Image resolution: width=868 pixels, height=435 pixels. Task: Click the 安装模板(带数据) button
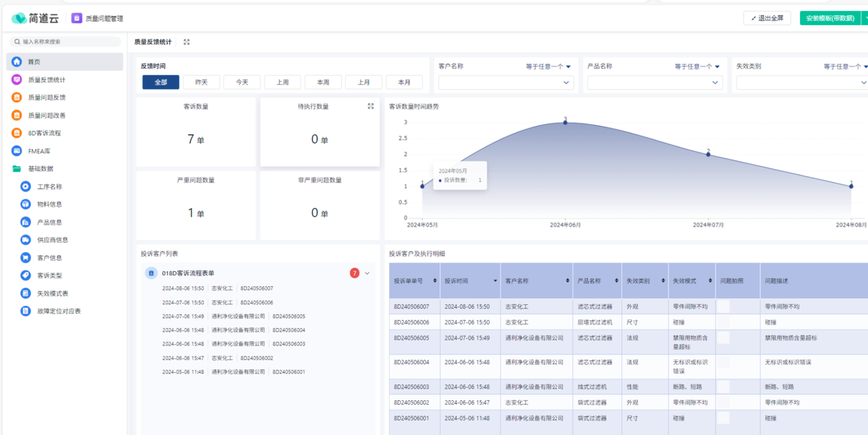829,18
